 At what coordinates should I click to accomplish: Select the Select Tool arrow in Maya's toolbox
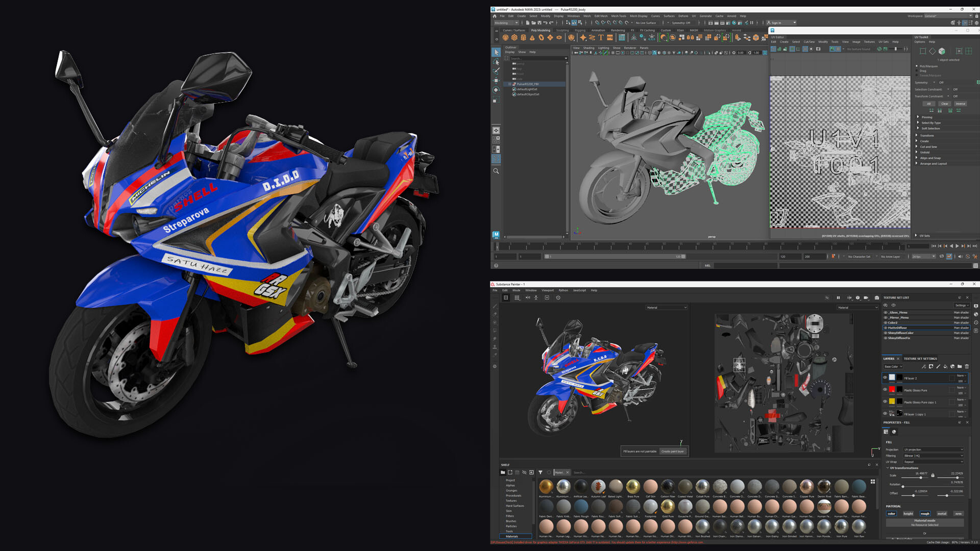coord(496,52)
